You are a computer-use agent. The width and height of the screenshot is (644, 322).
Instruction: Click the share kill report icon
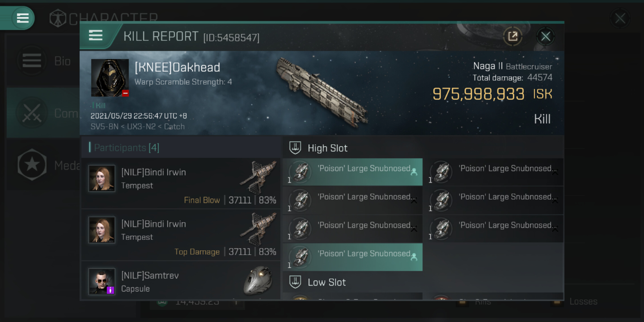click(513, 36)
